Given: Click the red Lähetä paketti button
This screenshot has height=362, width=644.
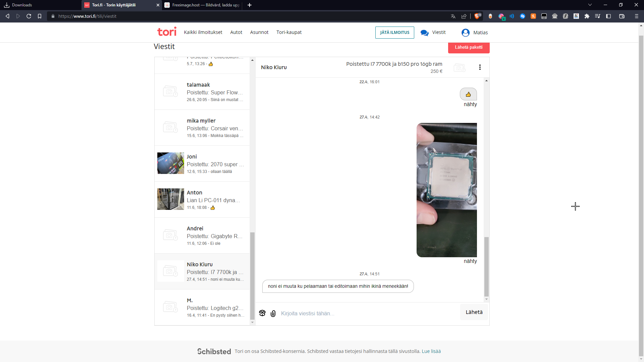Looking at the screenshot, I should [x=469, y=47].
